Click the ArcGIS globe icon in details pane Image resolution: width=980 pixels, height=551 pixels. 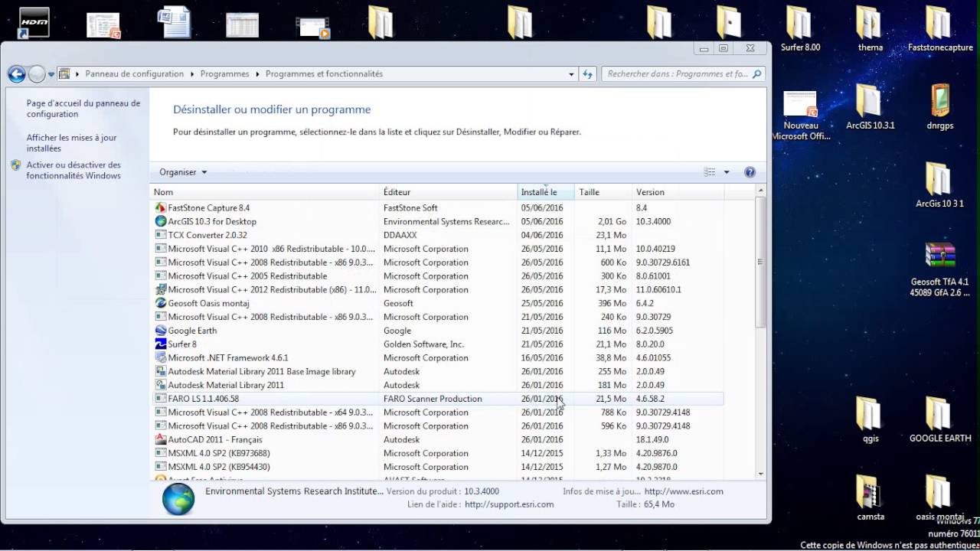pyautogui.click(x=178, y=499)
